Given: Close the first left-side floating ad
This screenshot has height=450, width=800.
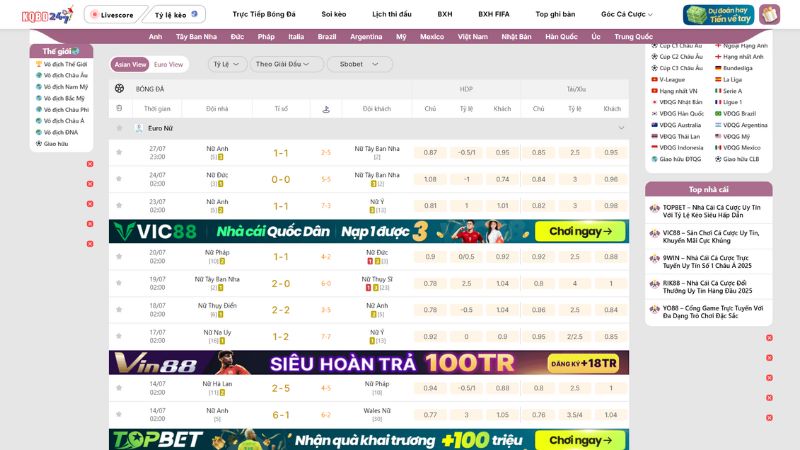Looking at the screenshot, I should [x=90, y=163].
